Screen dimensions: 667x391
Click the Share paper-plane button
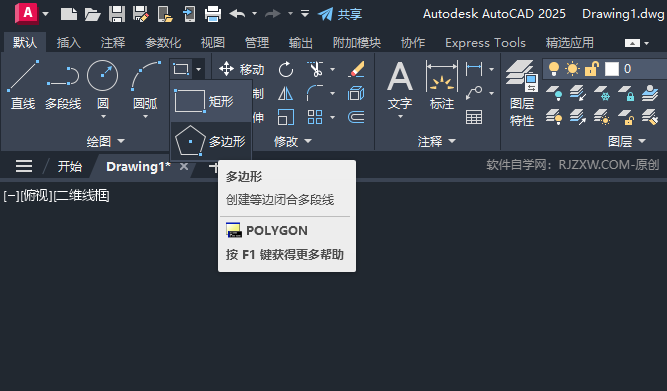(x=339, y=14)
